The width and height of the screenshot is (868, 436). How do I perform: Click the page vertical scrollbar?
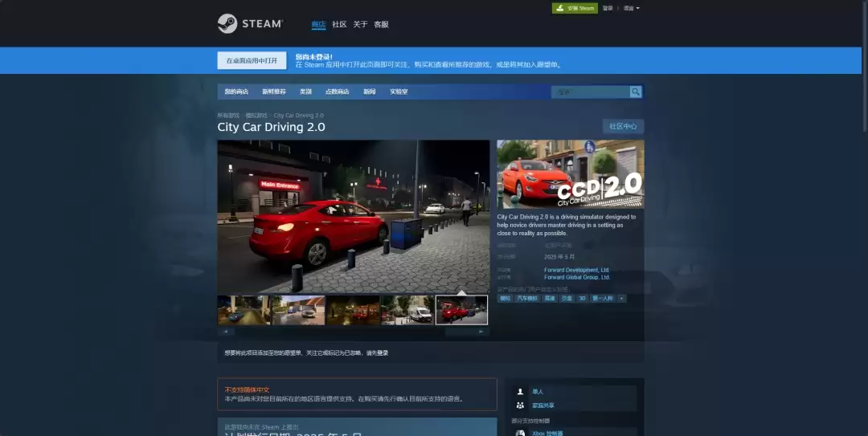(x=865, y=67)
